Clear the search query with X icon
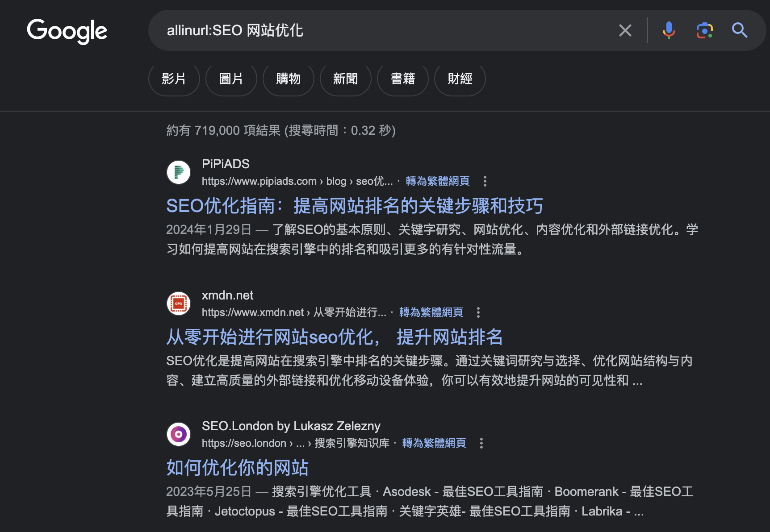The width and height of the screenshot is (770, 532). click(625, 30)
